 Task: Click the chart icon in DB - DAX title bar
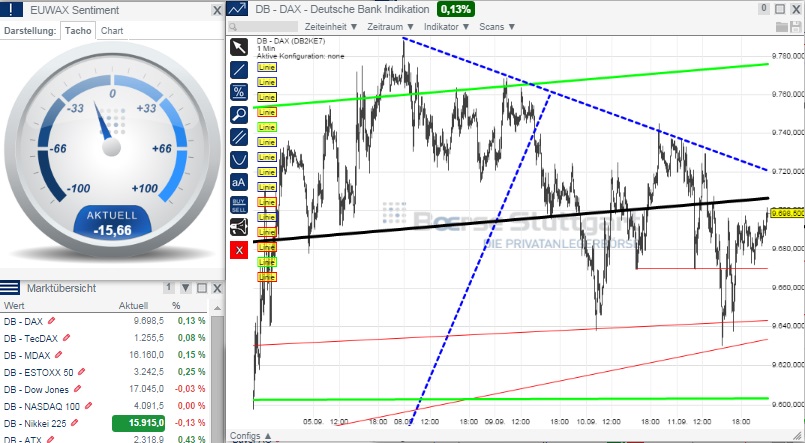coord(237,9)
